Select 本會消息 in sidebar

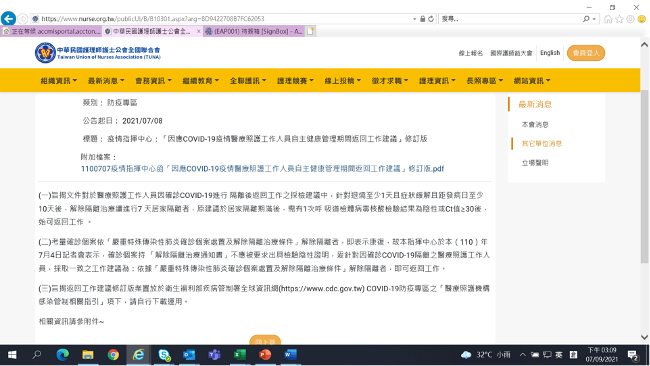click(535, 124)
